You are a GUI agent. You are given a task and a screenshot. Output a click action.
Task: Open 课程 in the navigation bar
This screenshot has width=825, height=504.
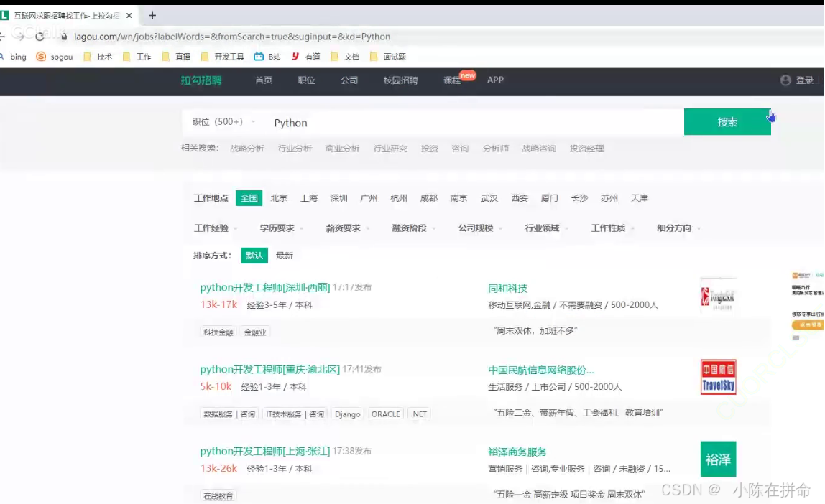452,80
